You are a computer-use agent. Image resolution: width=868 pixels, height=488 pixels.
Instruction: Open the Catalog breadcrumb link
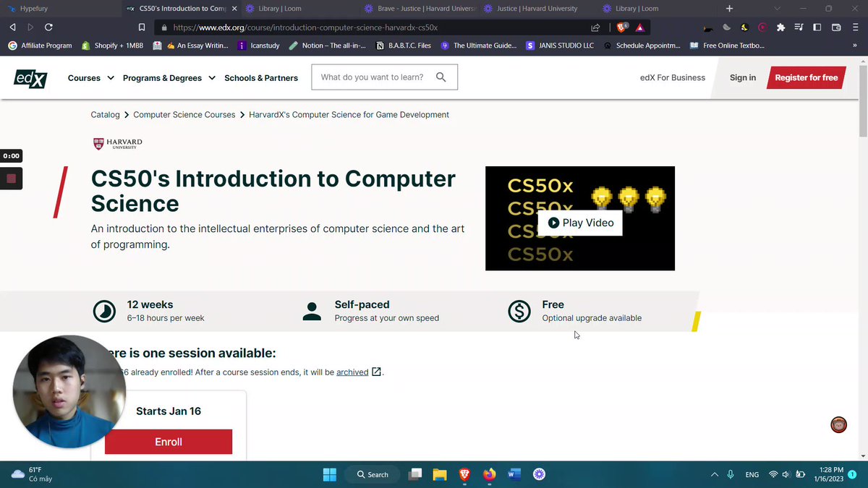[x=106, y=114]
